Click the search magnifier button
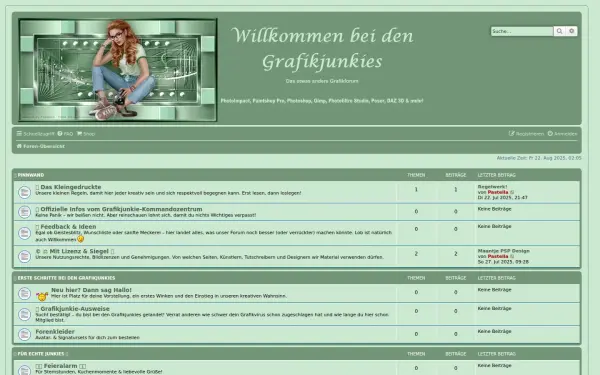This screenshot has width=600, height=375. (x=559, y=31)
